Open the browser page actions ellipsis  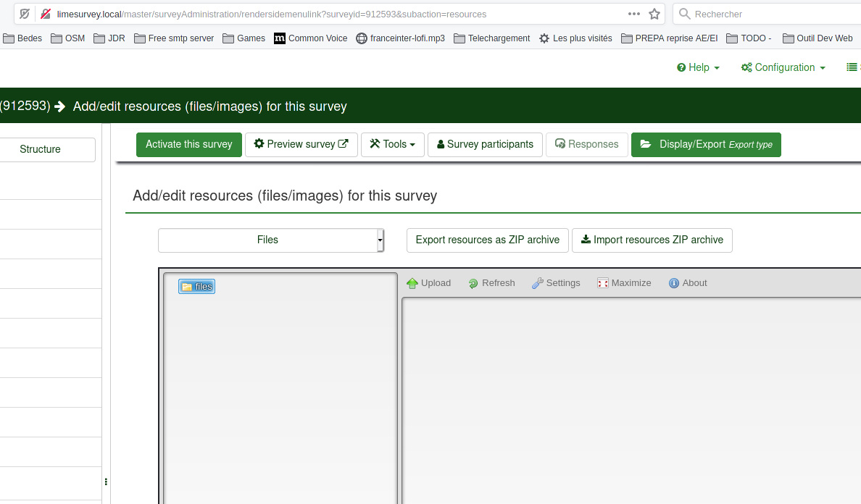click(634, 14)
